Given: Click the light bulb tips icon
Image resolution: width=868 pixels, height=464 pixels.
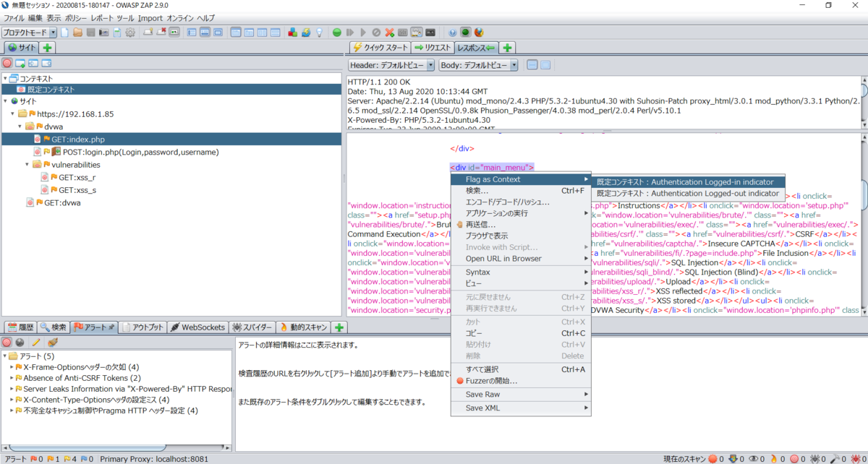Looking at the screenshot, I should click(x=319, y=33).
